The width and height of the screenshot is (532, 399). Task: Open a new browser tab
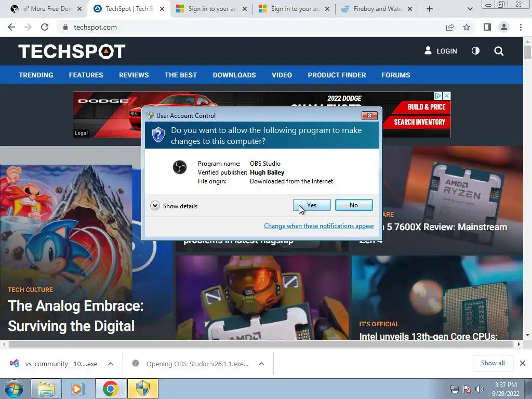coord(430,9)
